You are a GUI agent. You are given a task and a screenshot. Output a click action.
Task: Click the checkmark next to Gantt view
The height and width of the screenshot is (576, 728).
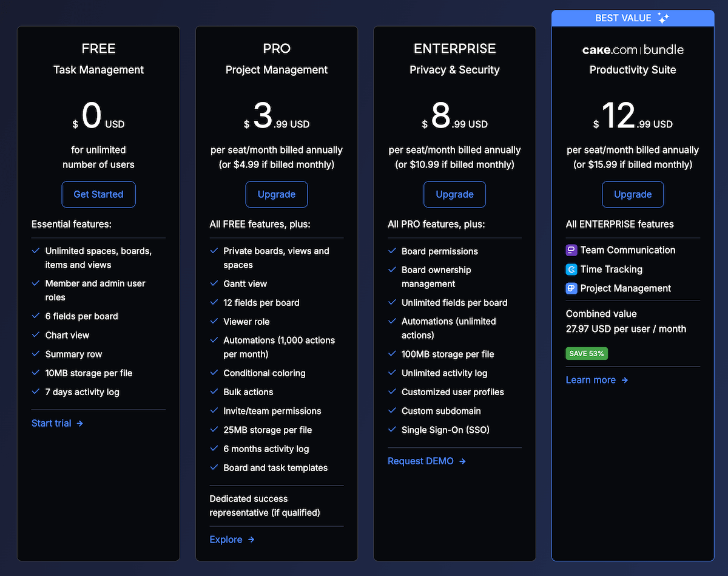tap(214, 283)
